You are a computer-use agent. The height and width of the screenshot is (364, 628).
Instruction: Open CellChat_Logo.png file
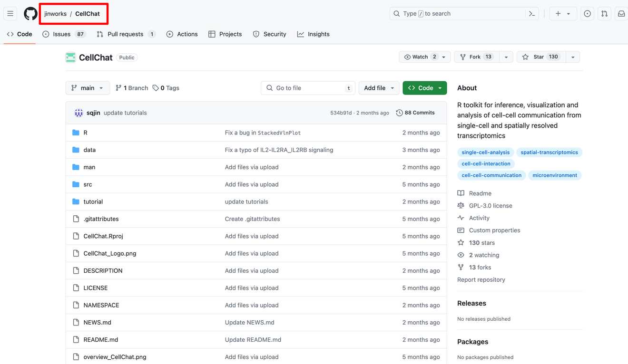[x=110, y=253]
